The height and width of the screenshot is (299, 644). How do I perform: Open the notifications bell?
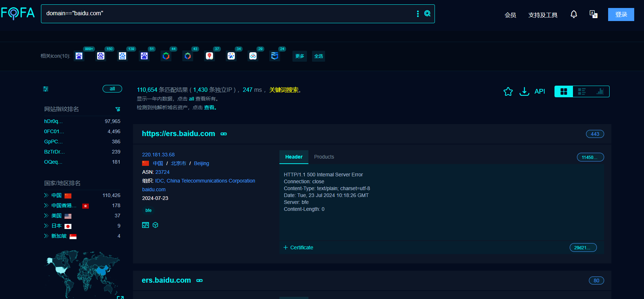(x=574, y=15)
